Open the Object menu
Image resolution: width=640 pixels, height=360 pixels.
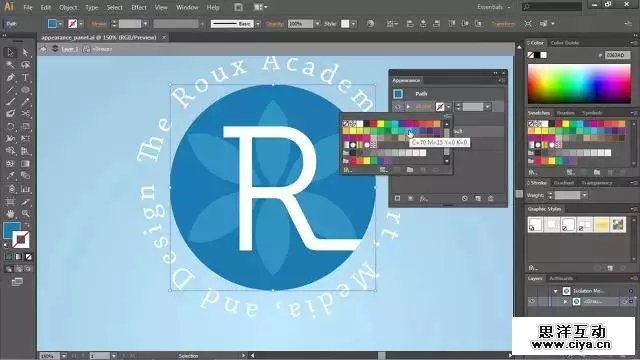[68, 7]
